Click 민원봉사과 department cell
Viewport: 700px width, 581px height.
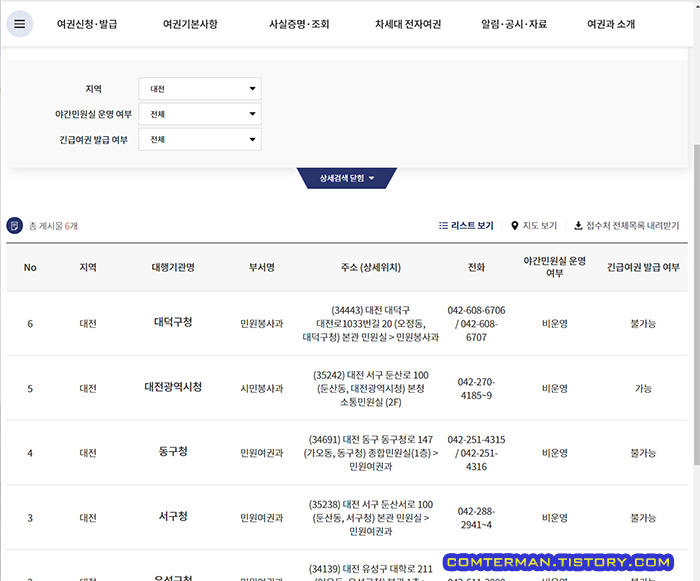[x=262, y=323]
